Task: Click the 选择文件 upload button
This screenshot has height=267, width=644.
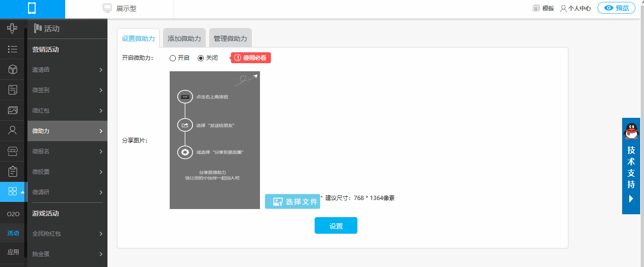Action: coord(292,201)
